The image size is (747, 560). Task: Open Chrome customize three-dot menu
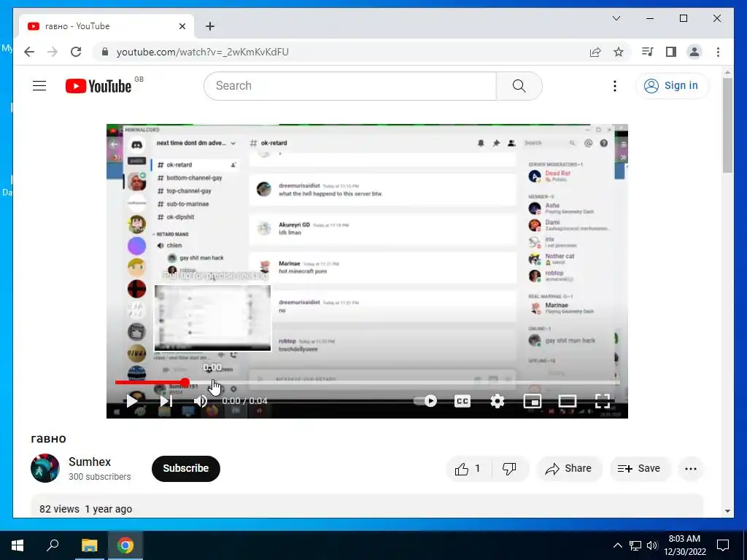point(718,52)
